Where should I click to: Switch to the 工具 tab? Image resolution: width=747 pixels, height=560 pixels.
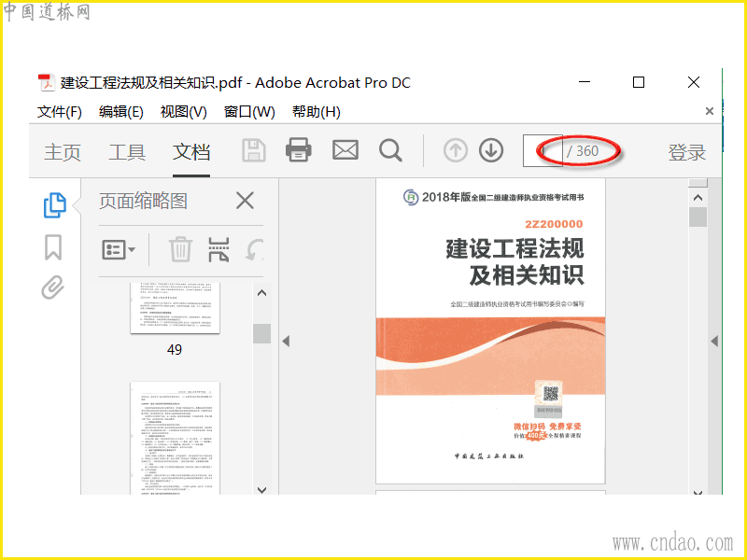coord(127,152)
